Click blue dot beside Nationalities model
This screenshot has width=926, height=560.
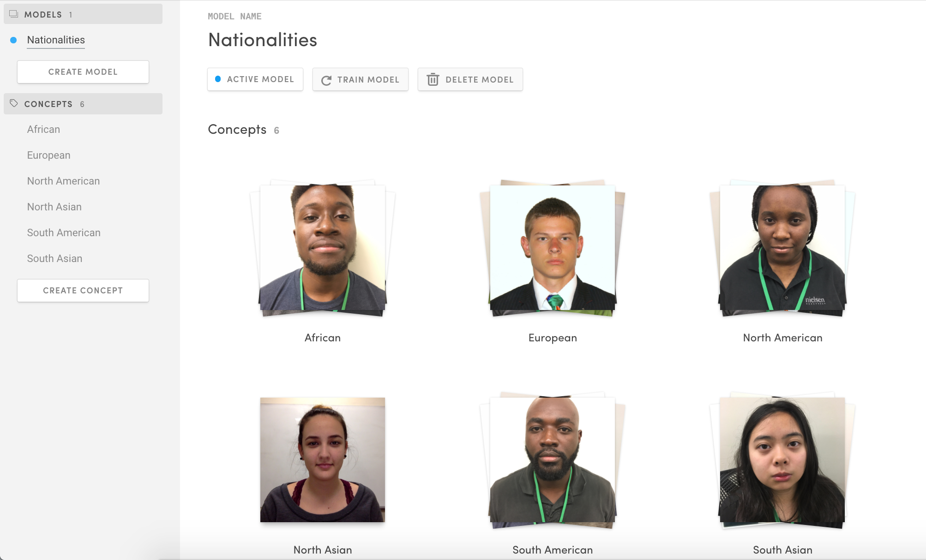click(13, 40)
